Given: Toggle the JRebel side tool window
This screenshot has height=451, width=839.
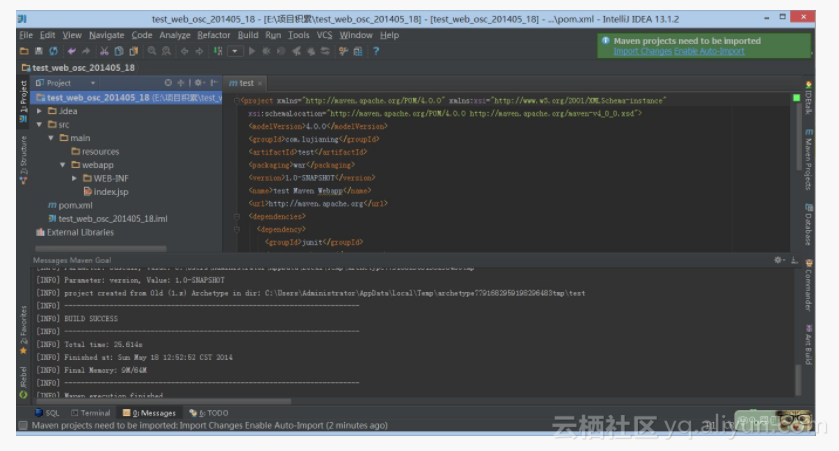Looking at the screenshot, I should click(24, 382).
